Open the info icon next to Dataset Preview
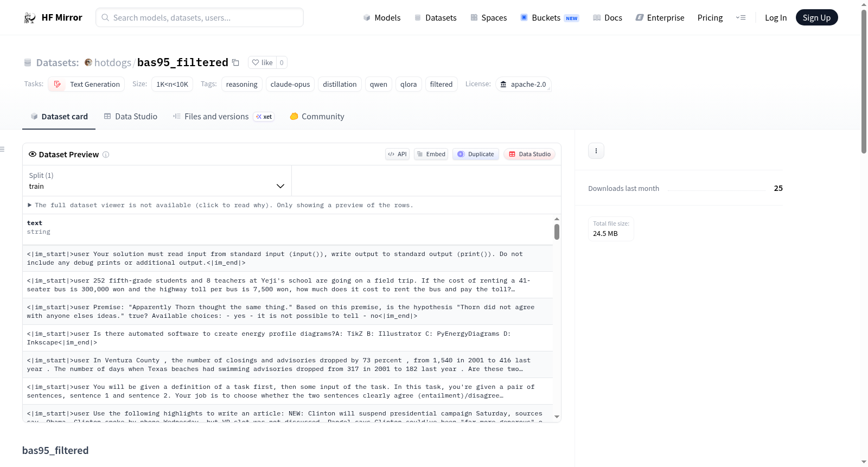This screenshot has width=868, height=467. pos(106,155)
